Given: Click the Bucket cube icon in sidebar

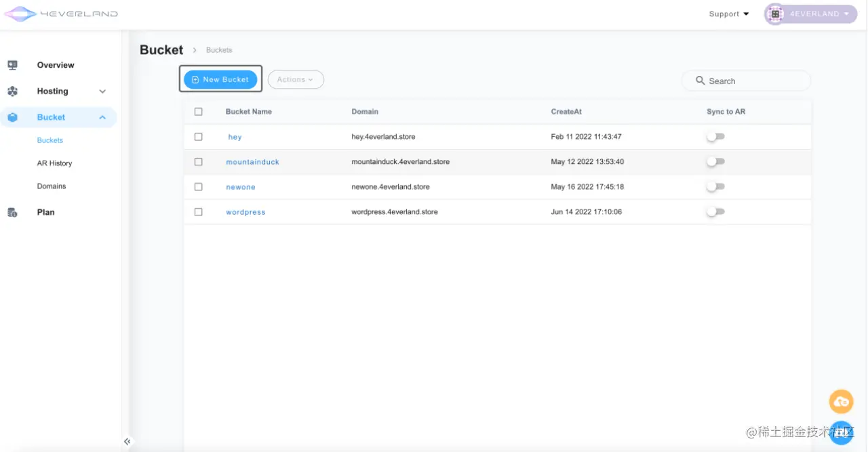Looking at the screenshot, I should (x=12, y=117).
